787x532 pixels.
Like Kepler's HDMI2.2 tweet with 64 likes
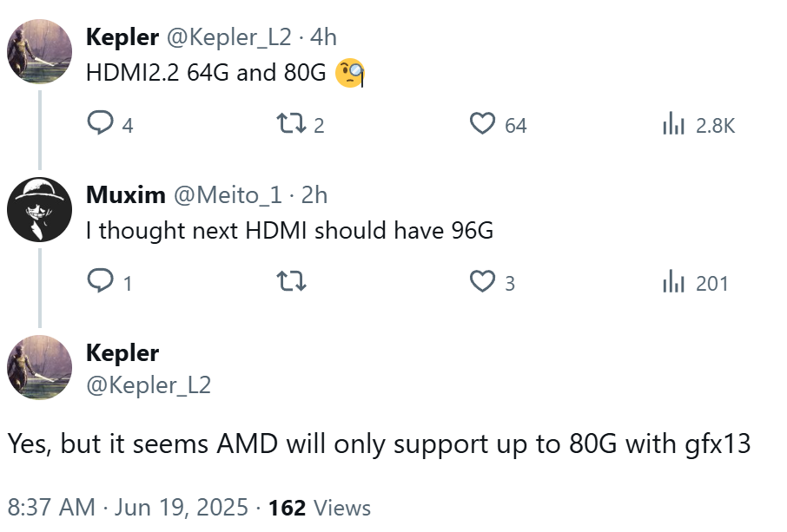tap(482, 125)
